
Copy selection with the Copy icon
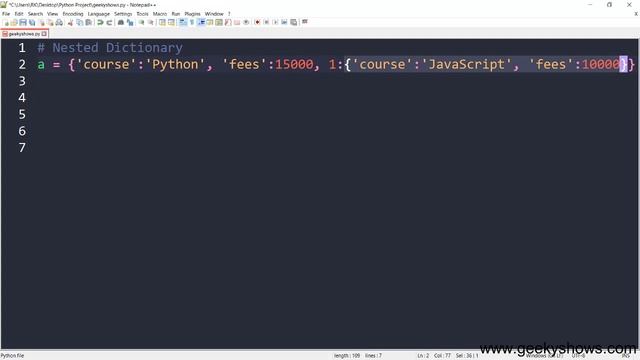point(79,22)
